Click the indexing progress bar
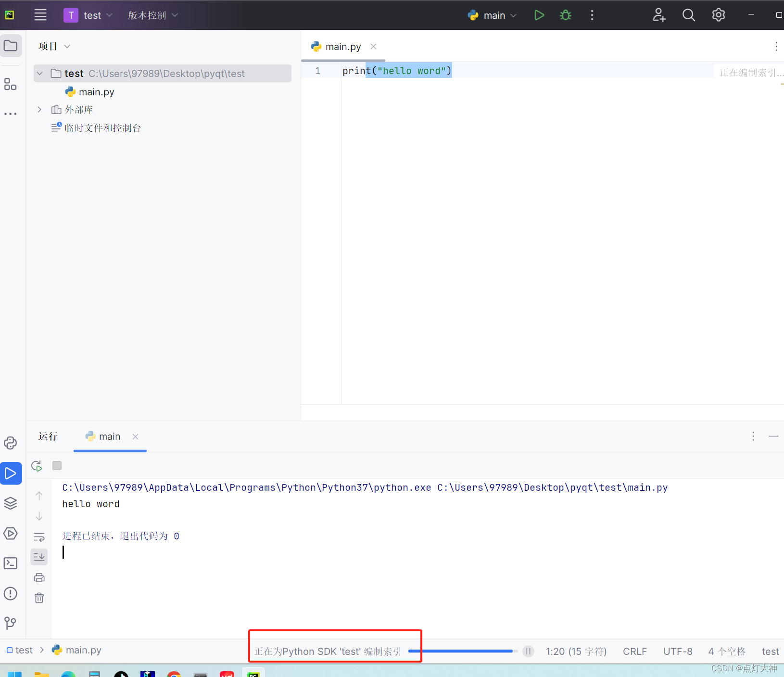Screen dimensions: 784x677 click(x=463, y=651)
